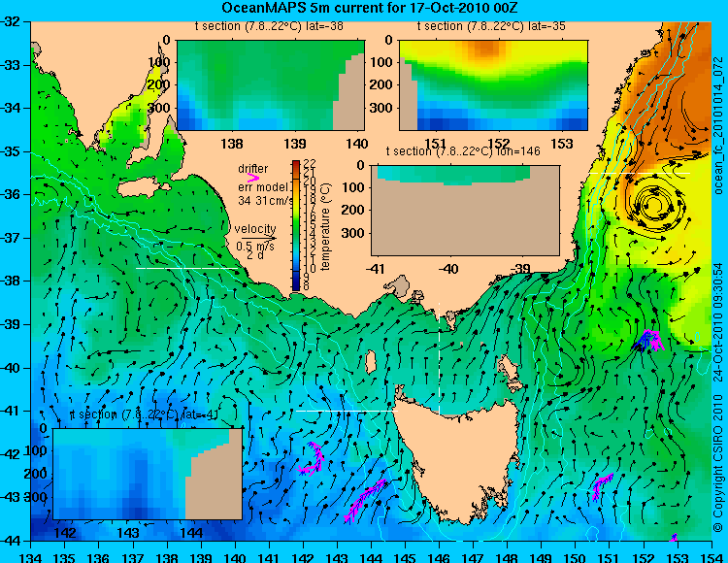Click the 'temperature (°C)' colorbar label

click(x=325, y=227)
